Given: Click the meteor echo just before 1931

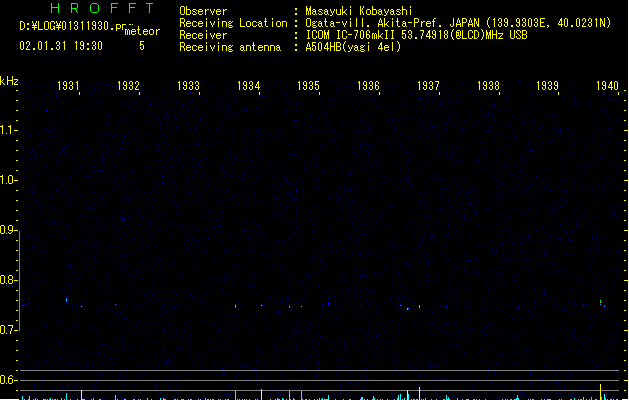Looking at the screenshot, I should 67,300.
